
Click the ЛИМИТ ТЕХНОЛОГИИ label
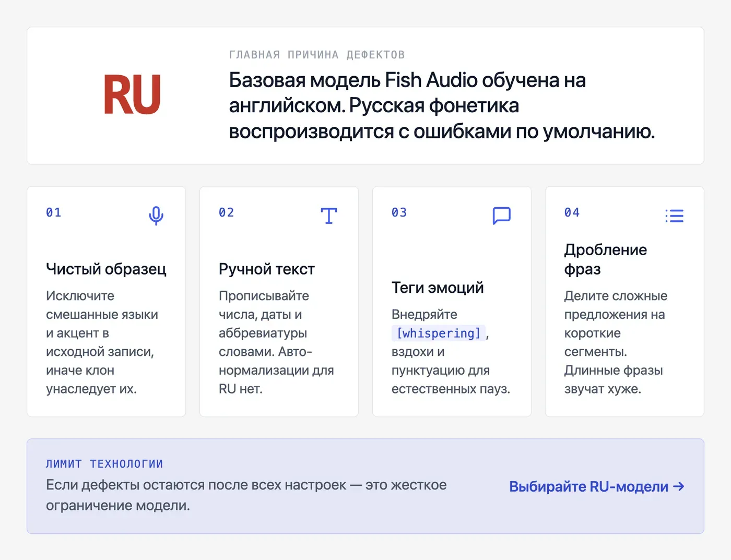coord(104,464)
